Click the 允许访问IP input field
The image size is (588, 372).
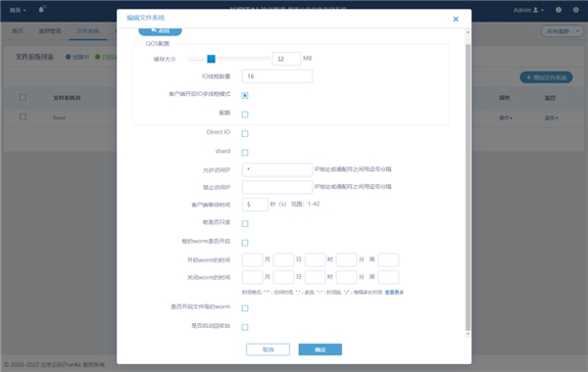(277, 169)
